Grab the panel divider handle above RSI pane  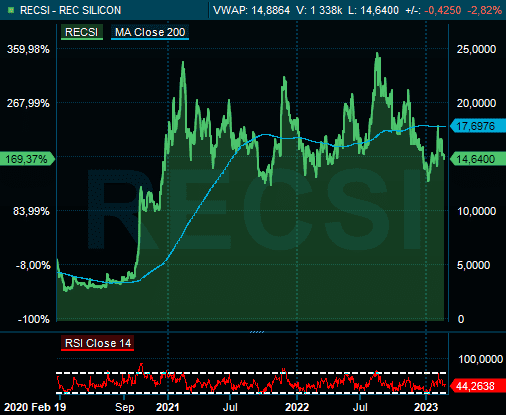click(257, 332)
